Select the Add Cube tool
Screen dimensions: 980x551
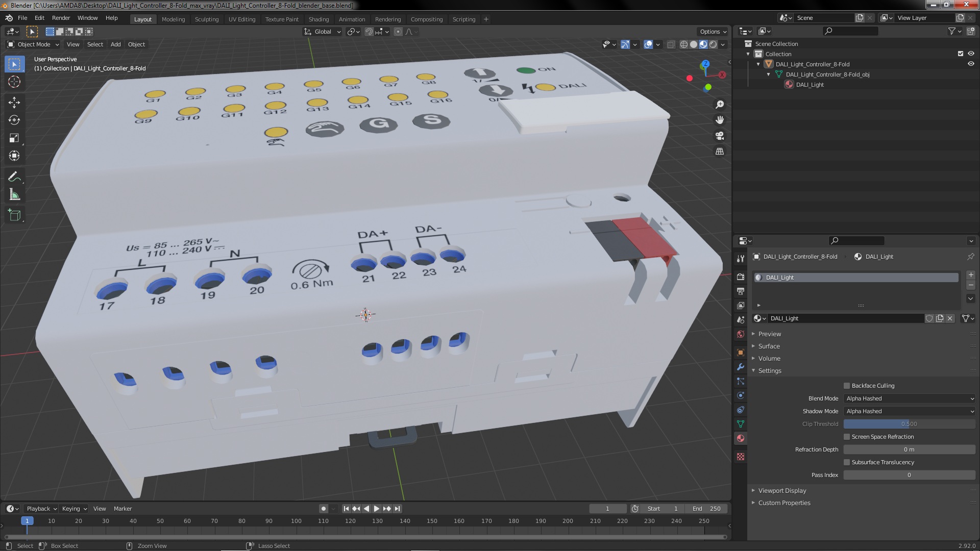pyautogui.click(x=14, y=215)
